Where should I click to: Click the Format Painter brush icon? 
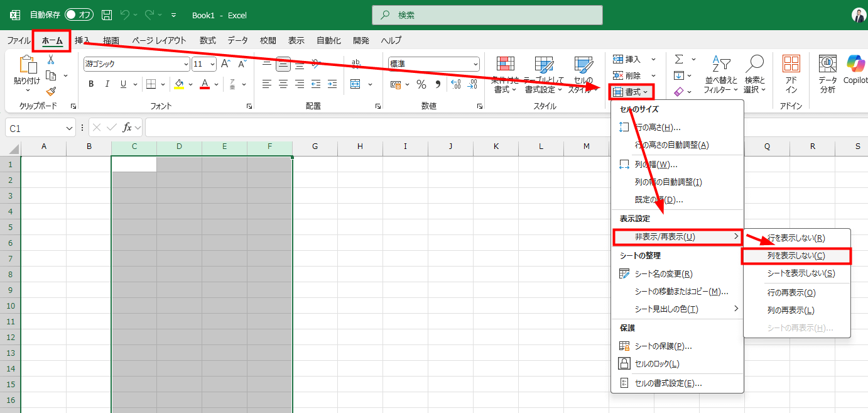pyautogui.click(x=51, y=91)
